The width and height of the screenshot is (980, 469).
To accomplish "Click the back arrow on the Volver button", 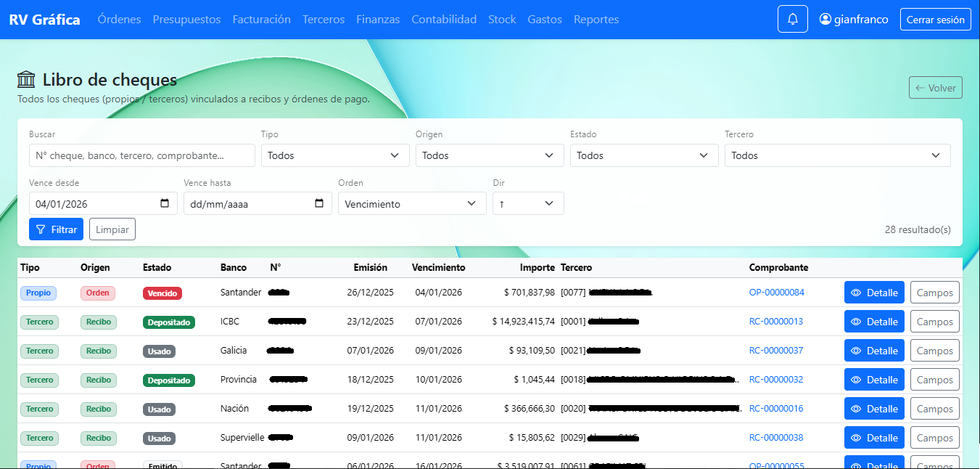I will click(922, 87).
